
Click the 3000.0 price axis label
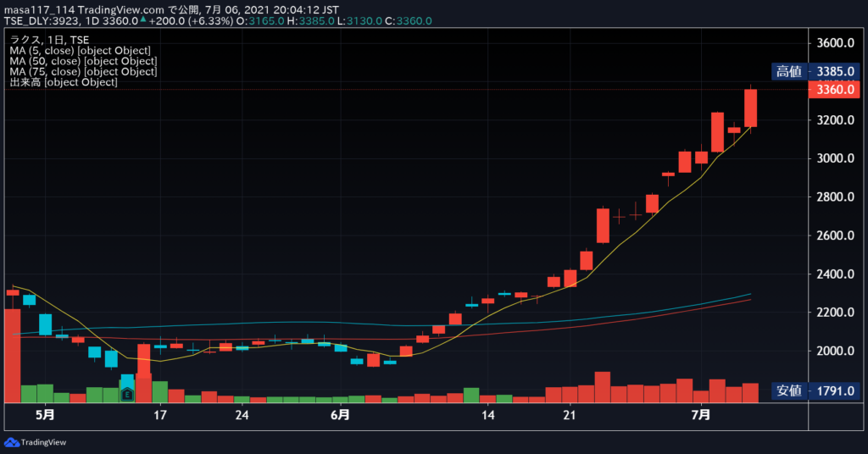pyautogui.click(x=835, y=158)
